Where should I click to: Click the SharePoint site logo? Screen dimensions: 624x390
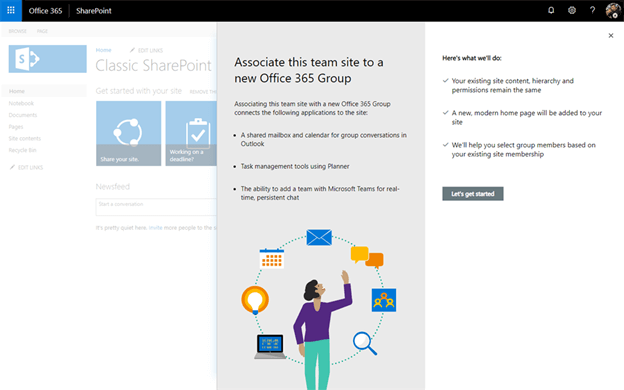[47, 59]
